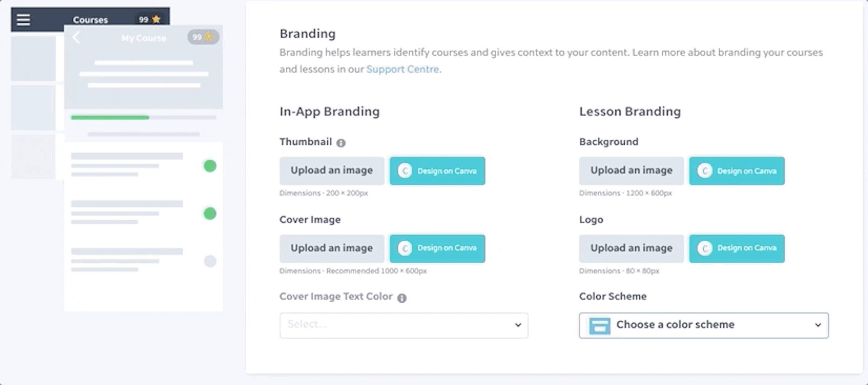The height and width of the screenshot is (385, 868).
Task: Design the Cover Image on Canva
Action: click(437, 248)
